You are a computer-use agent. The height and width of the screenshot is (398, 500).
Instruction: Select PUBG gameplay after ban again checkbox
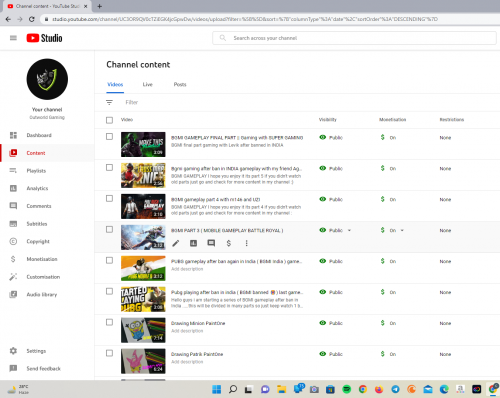[x=109, y=260]
